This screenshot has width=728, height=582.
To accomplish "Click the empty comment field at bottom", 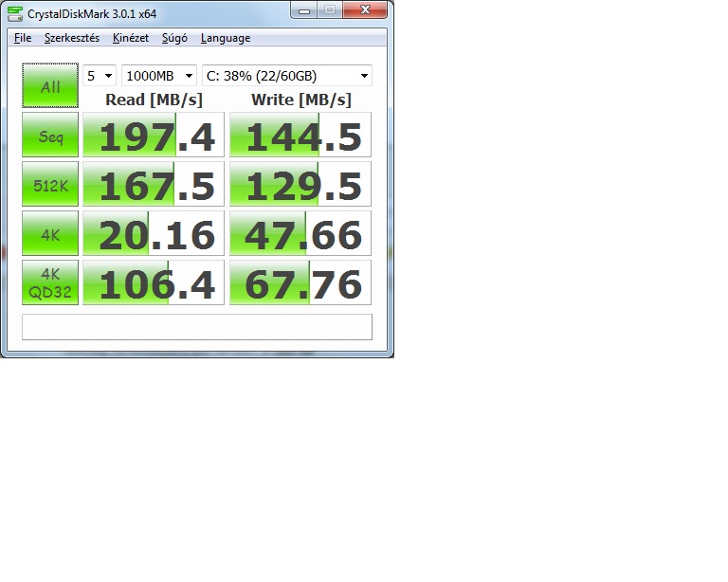I will tap(197, 327).
